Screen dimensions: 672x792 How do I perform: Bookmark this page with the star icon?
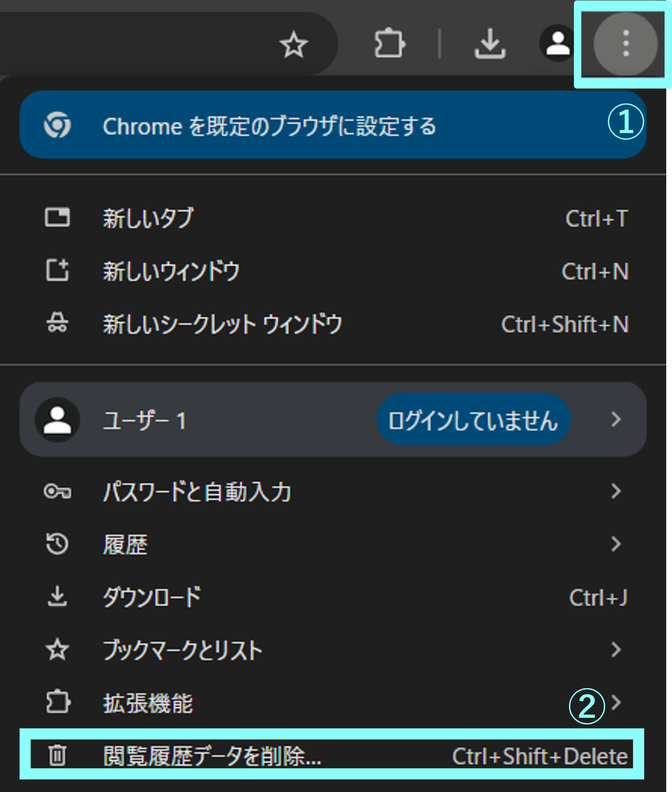pos(294,44)
